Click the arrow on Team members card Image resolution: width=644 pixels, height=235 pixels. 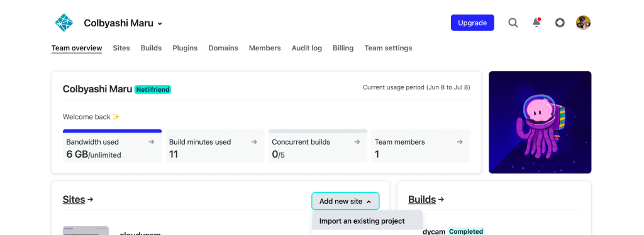point(460,142)
